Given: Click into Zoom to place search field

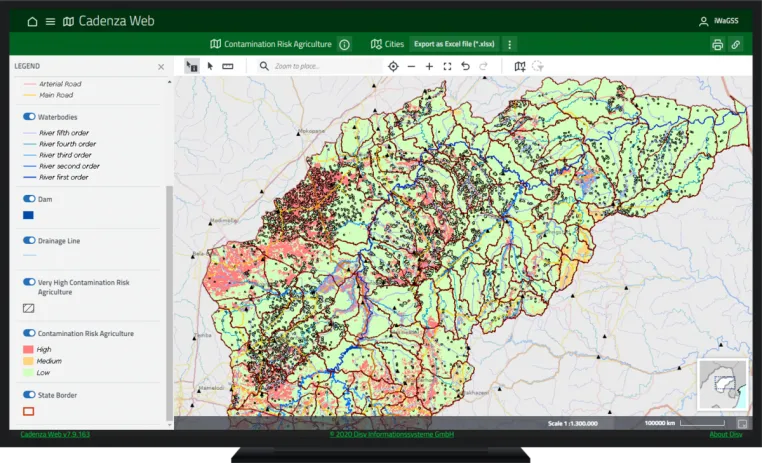Looking at the screenshot, I should click(x=321, y=66).
